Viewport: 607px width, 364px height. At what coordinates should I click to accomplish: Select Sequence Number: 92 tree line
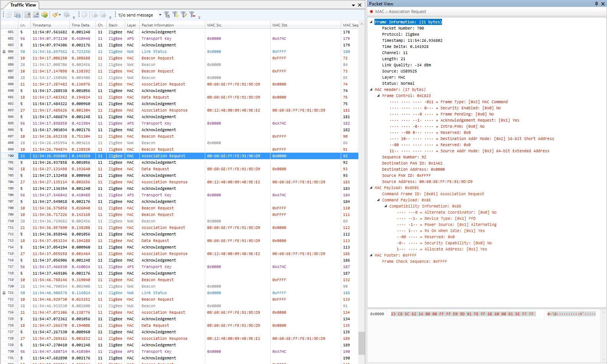pos(404,157)
